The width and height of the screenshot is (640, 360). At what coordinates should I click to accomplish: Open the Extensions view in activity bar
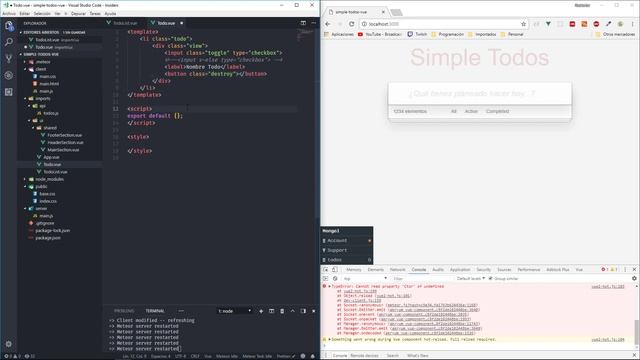pos(9,92)
